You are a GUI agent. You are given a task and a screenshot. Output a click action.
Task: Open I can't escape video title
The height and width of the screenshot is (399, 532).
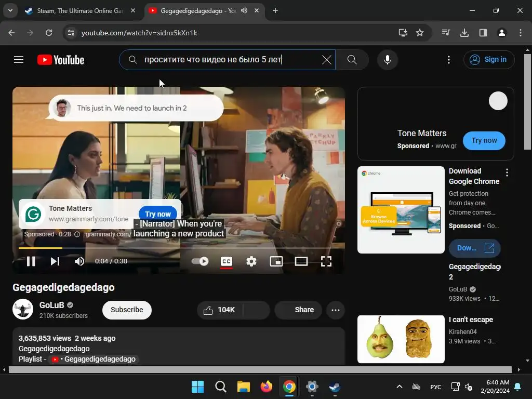[471, 320]
